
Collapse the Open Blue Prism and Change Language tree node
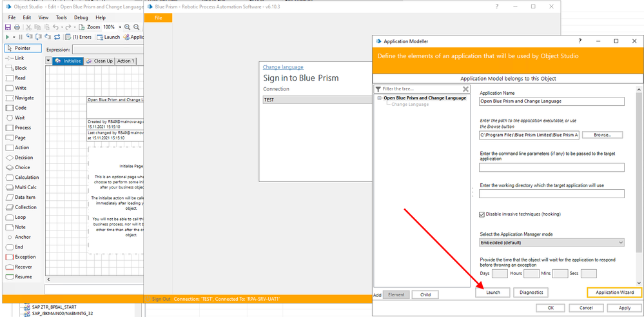click(380, 98)
